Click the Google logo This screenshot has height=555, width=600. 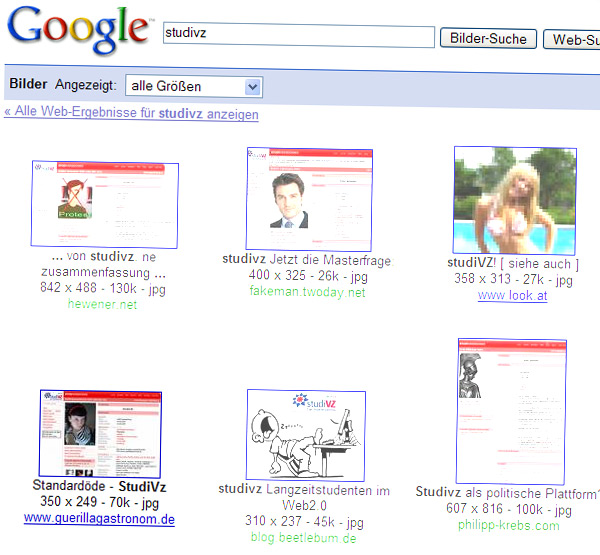pos(78,32)
